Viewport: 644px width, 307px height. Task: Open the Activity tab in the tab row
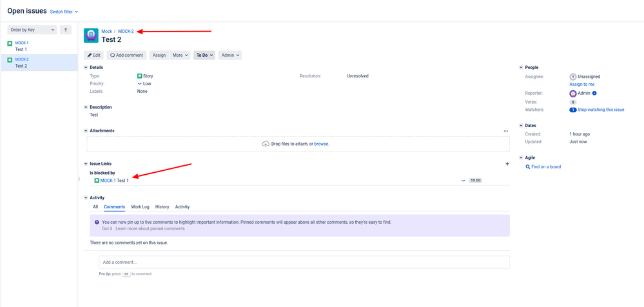[182, 207]
